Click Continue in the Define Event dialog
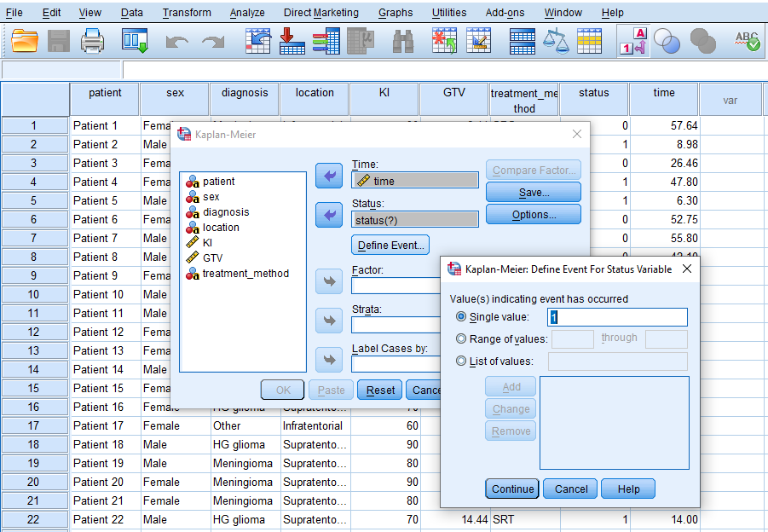Image resolution: width=768 pixels, height=532 pixels. 512,489
